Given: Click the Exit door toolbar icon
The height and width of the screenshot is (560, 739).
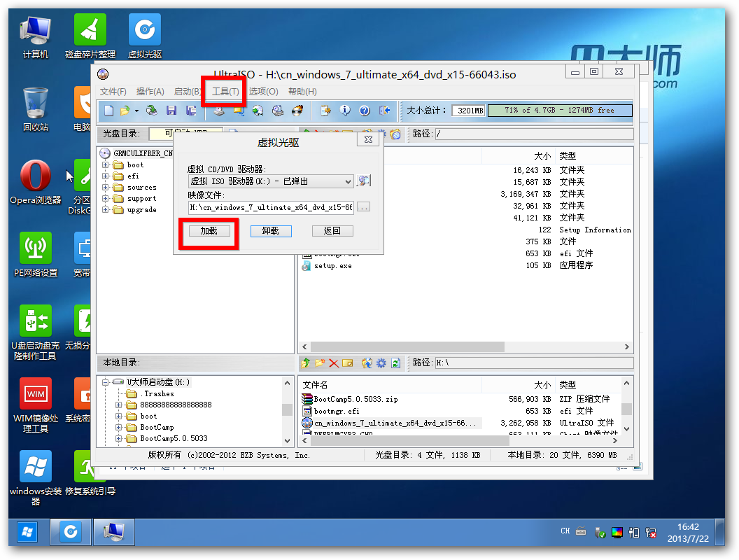Looking at the screenshot, I should [385, 111].
